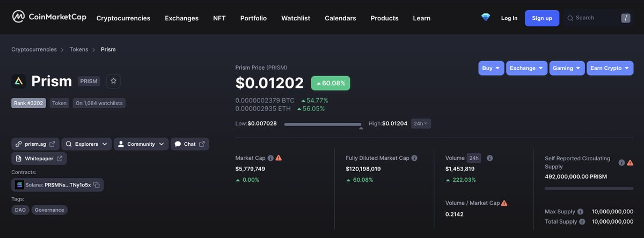Viewport: 644px width, 238px height.
Task: Click the Rank #3202 badge
Action: click(29, 103)
